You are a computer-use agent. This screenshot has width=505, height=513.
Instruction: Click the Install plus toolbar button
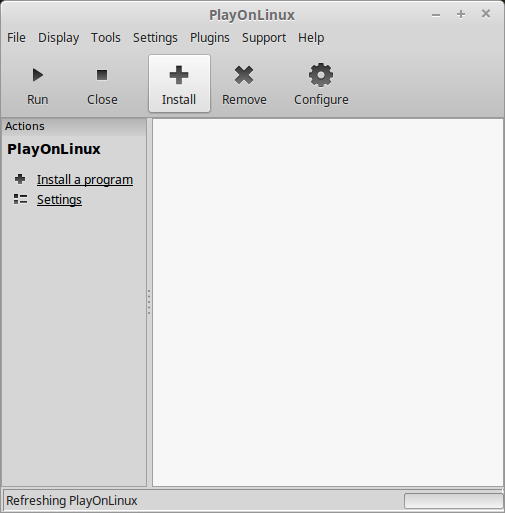point(179,84)
